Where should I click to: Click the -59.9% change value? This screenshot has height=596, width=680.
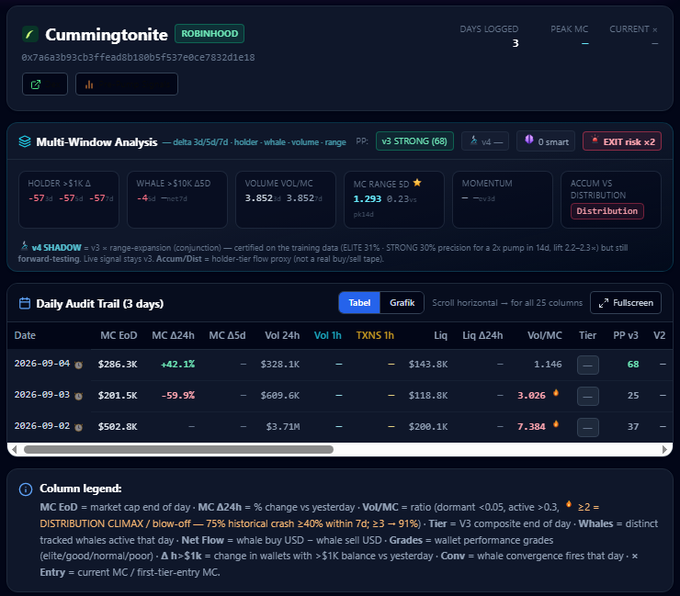point(178,396)
